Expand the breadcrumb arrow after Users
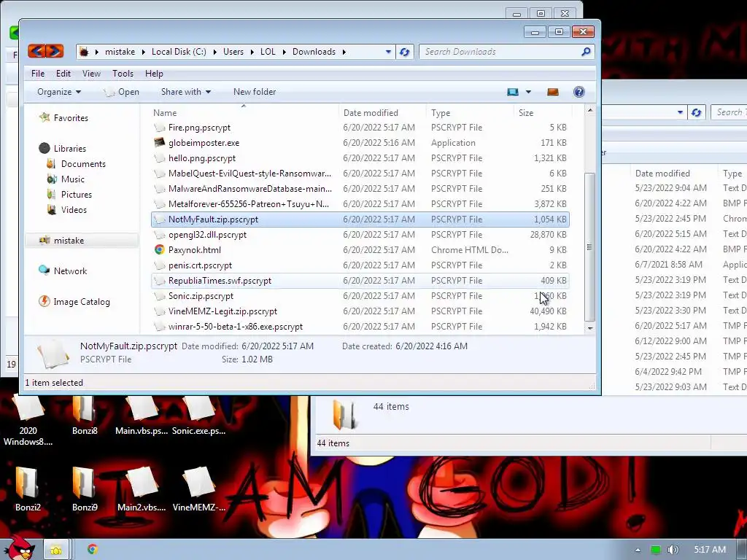Image resolution: width=747 pixels, height=560 pixels. coord(252,52)
